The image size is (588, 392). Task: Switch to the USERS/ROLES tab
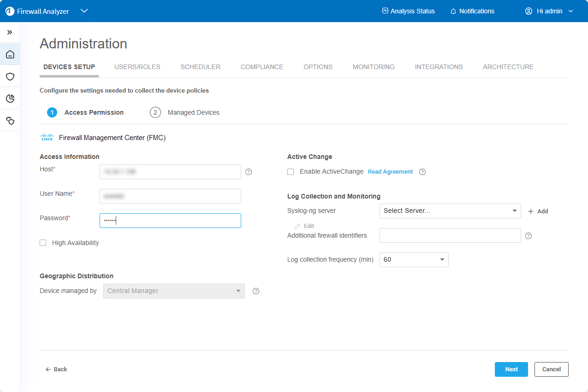click(137, 67)
